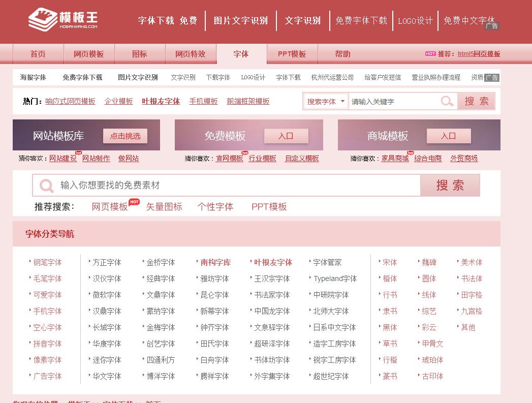Select the PPT模板 tab
The width and height of the screenshot is (532, 403).
click(x=292, y=53)
